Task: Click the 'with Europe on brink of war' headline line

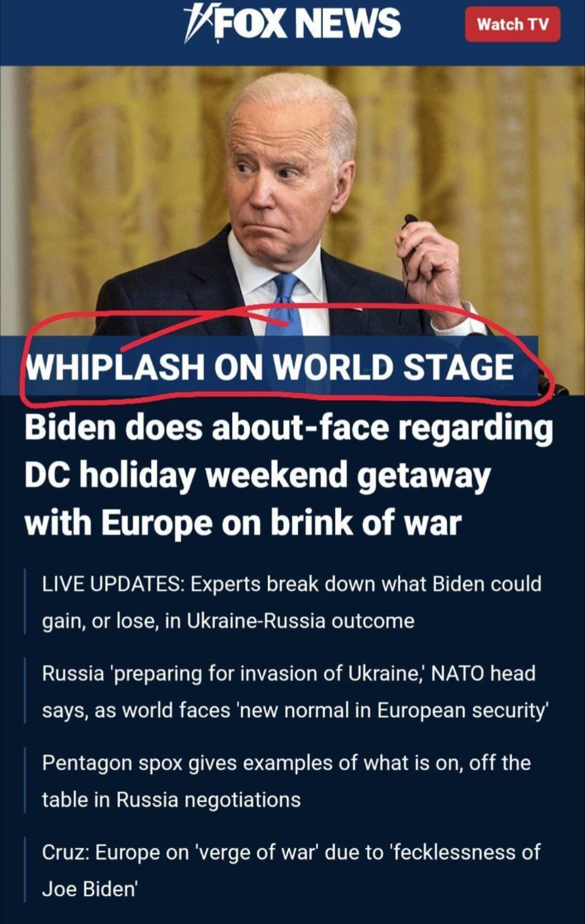Action: [x=243, y=523]
